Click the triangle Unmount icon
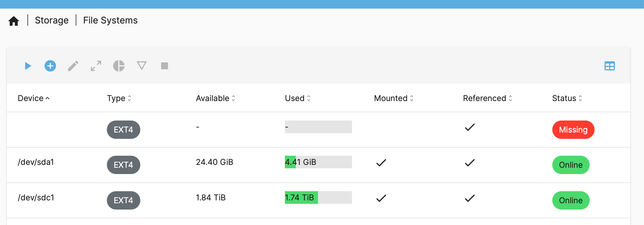 click(x=142, y=66)
